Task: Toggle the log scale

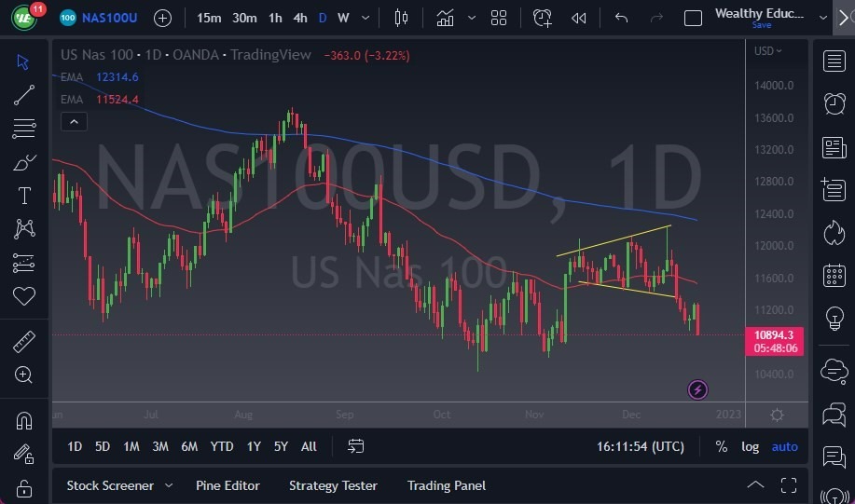Action: point(750,446)
